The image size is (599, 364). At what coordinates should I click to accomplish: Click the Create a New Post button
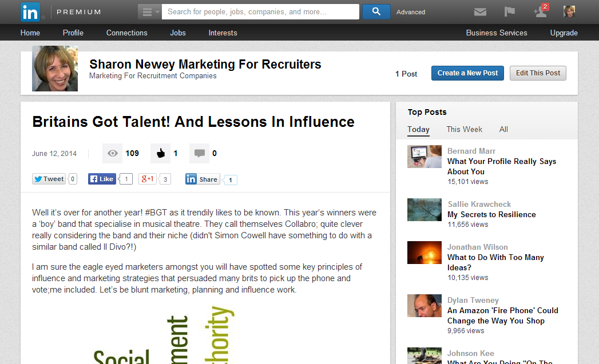[x=467, y=73]
